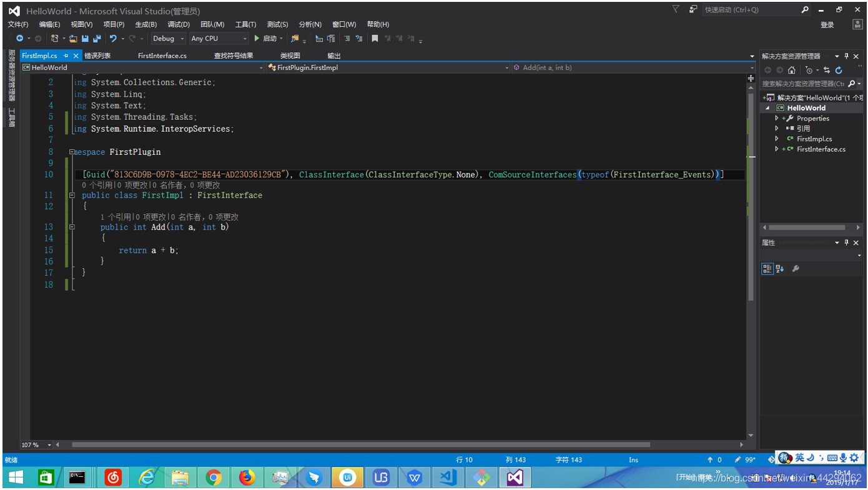Open the 生成(B) build menu
This screenshot has width=868, height=490.
coord(146,24)
